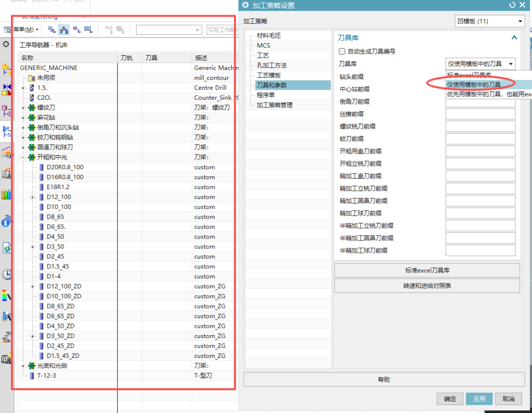Open the web browser page sidebar icon

(x=6, y=248)
